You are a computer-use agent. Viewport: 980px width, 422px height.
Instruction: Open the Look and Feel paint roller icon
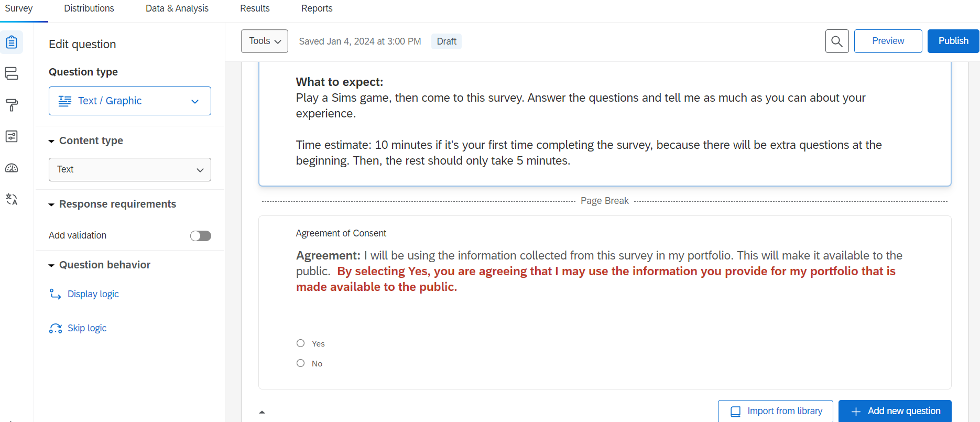(12, 105)
